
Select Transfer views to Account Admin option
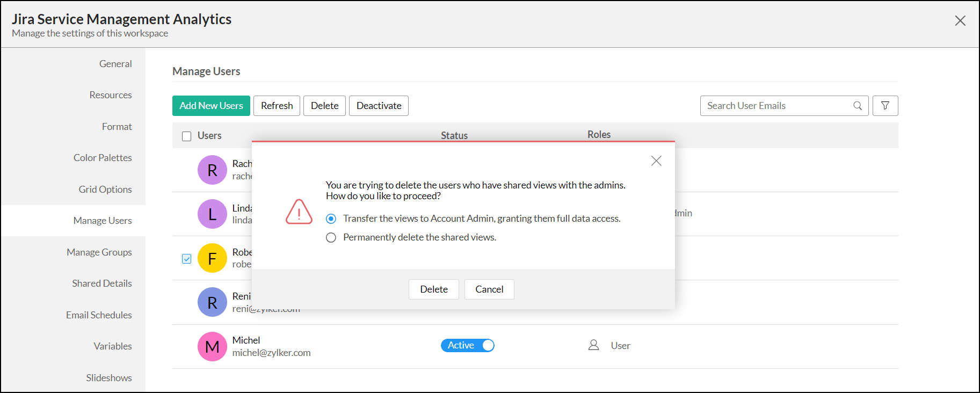click(331, 219)
